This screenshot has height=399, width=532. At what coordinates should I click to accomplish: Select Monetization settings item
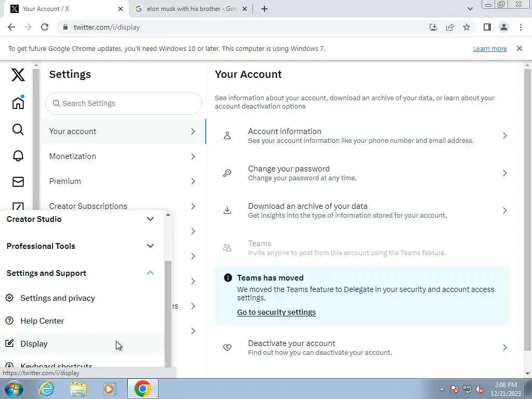pos(123,156)
